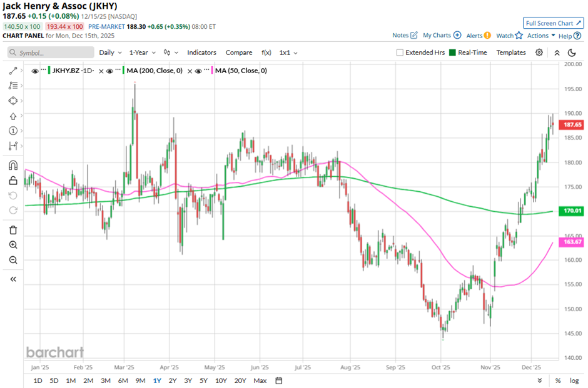Open the Actions dropdown
Image resolution: width=588 pixels, height=388 pixels.
(x=541, y=36)
